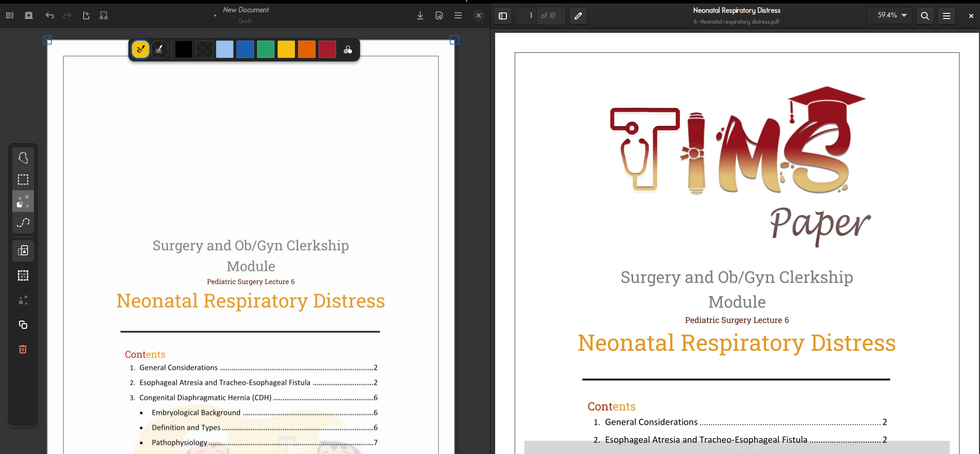Select the lasso polygon selection style
This screenshot has width=980, height=454.
tap(23, 157)
